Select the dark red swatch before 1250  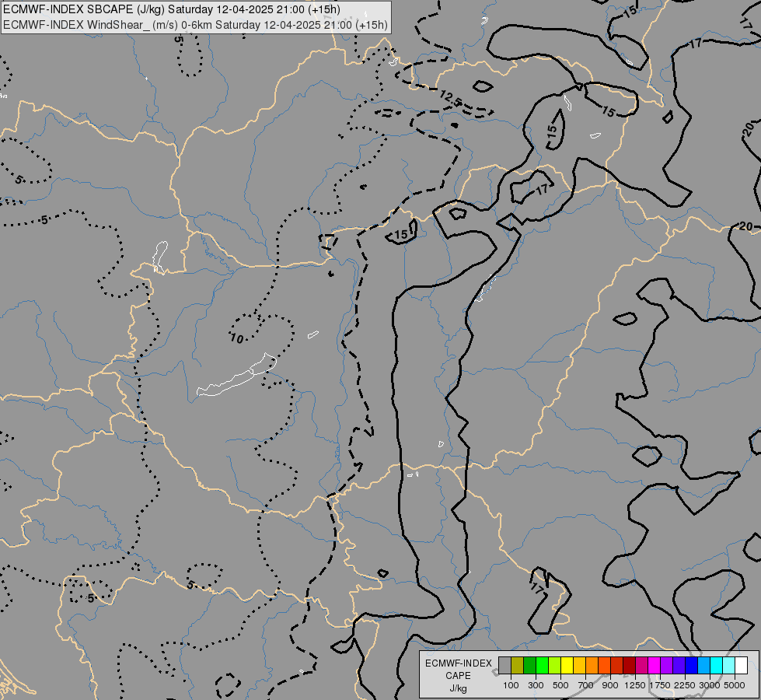629,665
